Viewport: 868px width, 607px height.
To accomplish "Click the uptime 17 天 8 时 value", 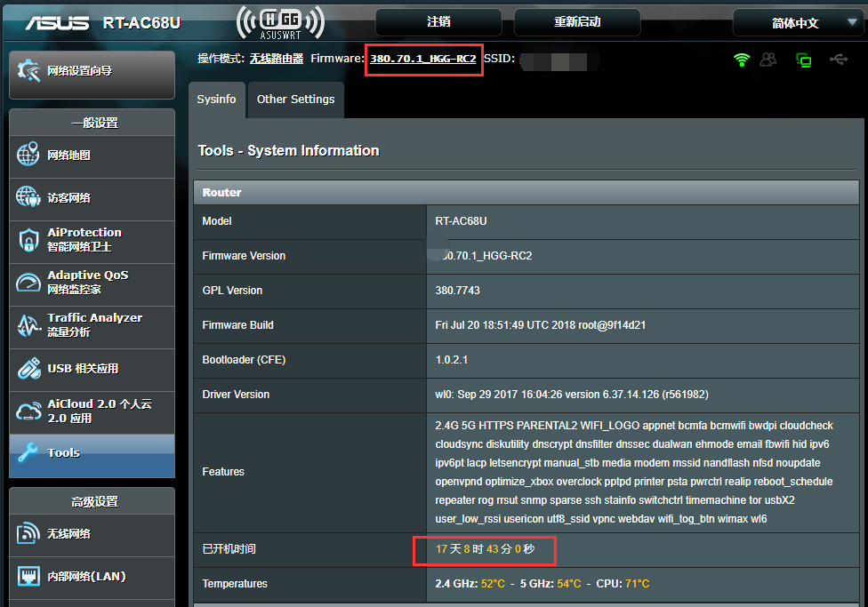I will point(485,549).
